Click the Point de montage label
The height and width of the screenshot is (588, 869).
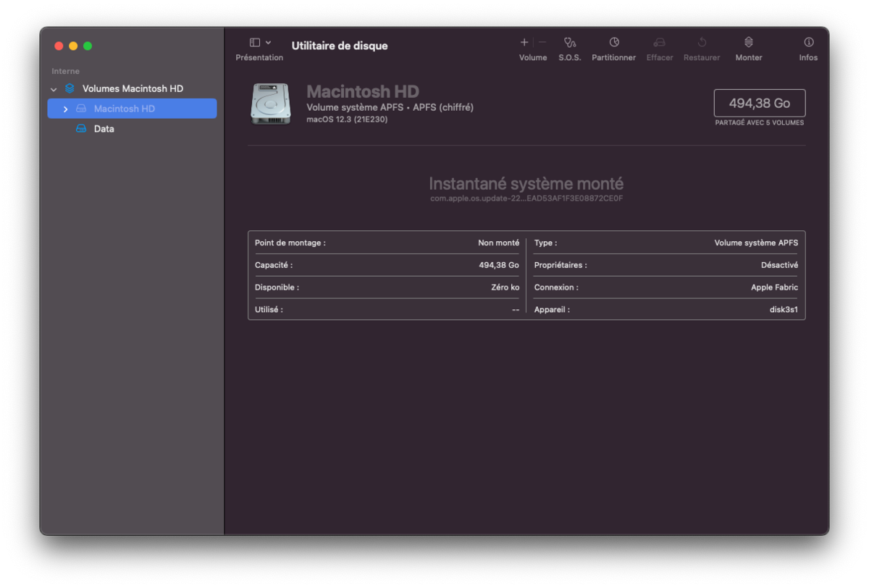coord(290,243)
